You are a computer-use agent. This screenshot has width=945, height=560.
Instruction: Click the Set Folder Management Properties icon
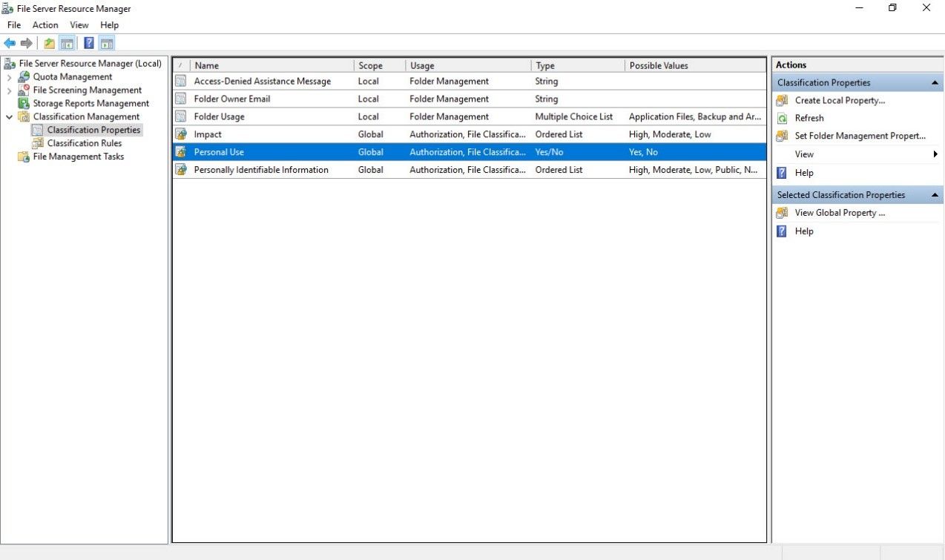tap(782, 136)
